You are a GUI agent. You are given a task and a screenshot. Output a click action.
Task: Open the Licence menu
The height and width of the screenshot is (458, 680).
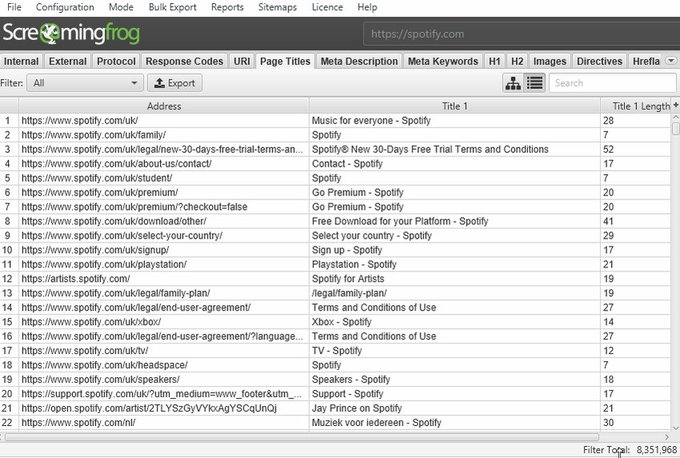click(x=327, y=7)
